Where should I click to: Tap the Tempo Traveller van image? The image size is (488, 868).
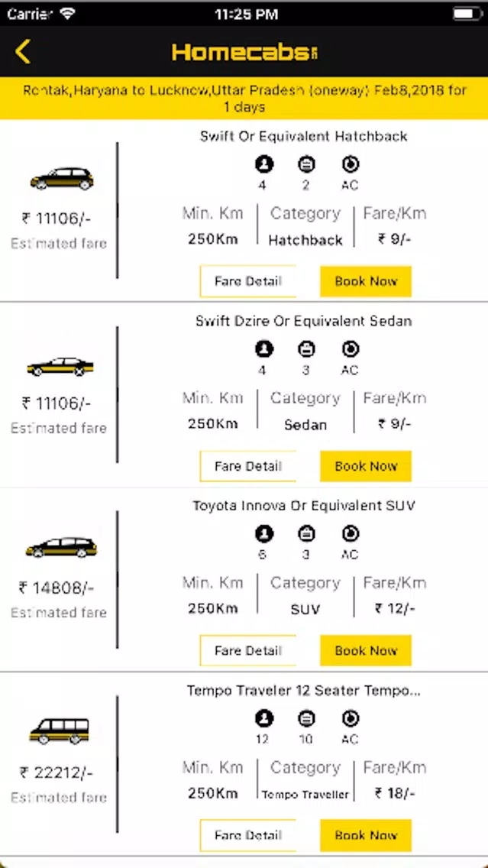coord(59,730)
